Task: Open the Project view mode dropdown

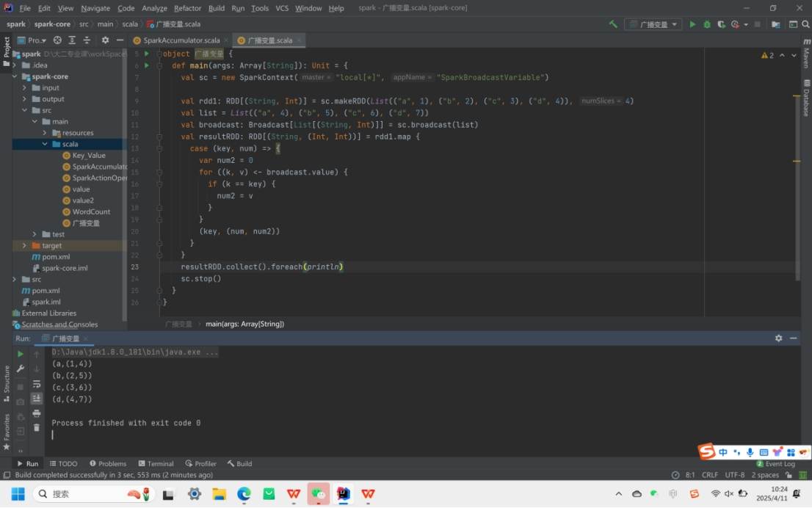Action: coord(32,40)
